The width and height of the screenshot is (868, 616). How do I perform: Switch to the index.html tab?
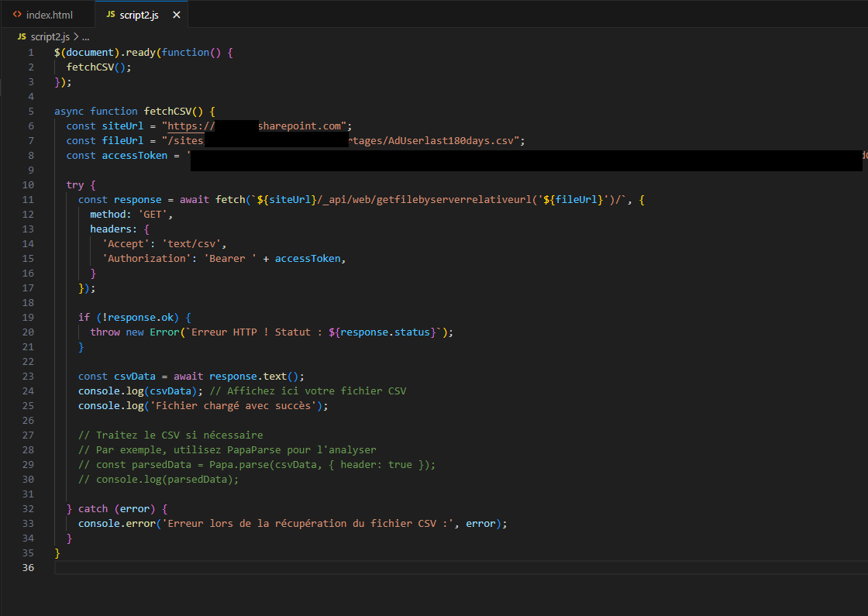pyautogui.click(x=48, y=13)
